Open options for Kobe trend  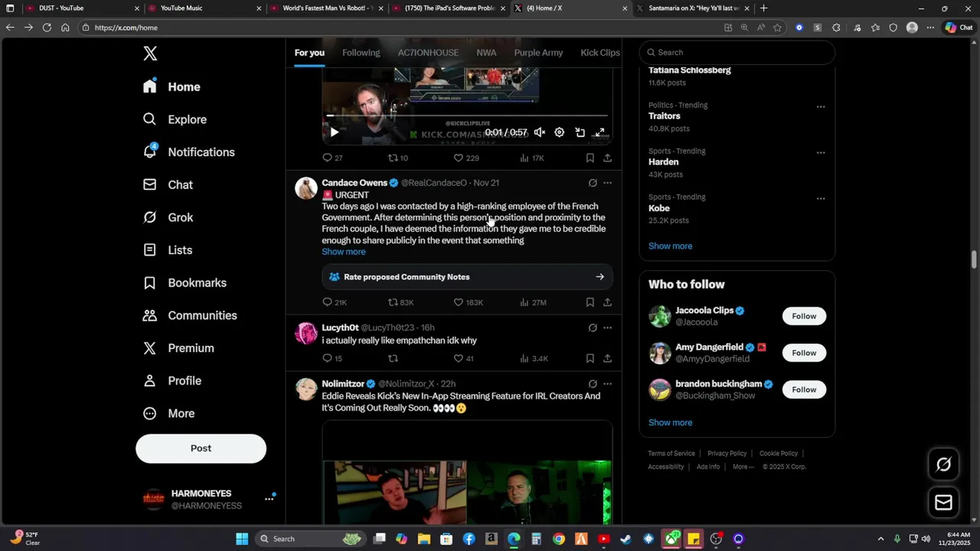coord(821,198)
